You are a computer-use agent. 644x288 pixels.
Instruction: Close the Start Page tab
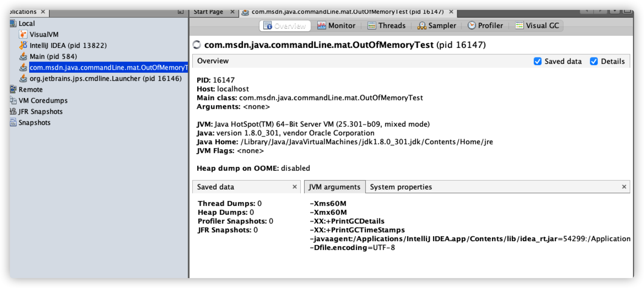click(232, 12)
